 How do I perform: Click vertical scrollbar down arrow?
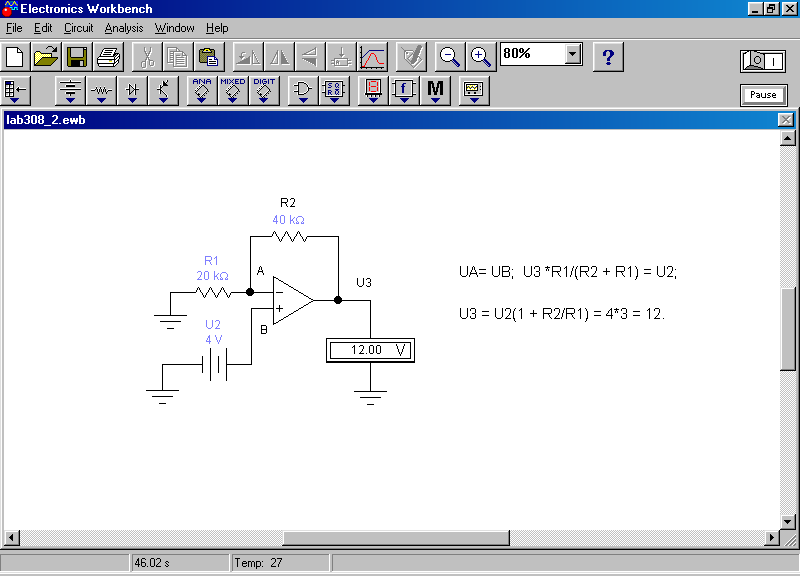(788, 522)
